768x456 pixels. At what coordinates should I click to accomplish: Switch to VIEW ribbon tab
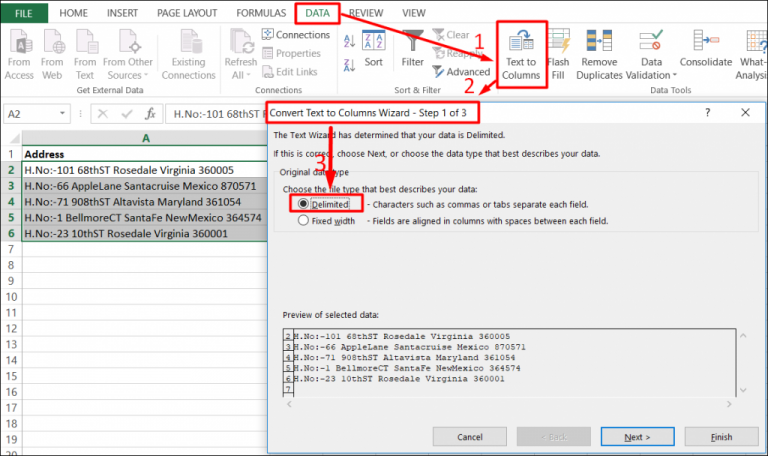click(414, 13)
